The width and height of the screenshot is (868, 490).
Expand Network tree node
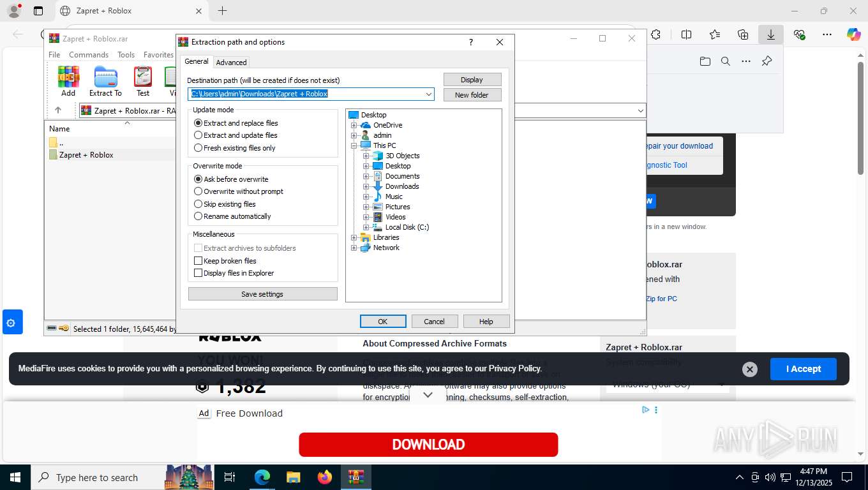354,248
